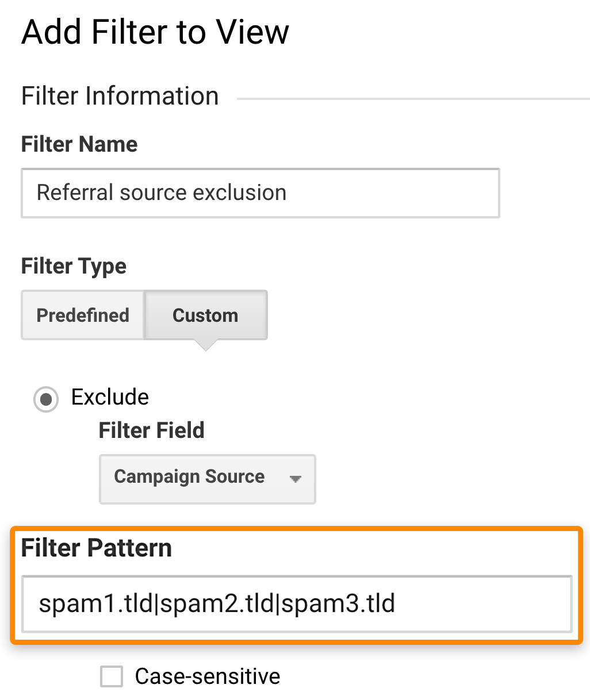Click the Filter Type label

pos(73,266)
